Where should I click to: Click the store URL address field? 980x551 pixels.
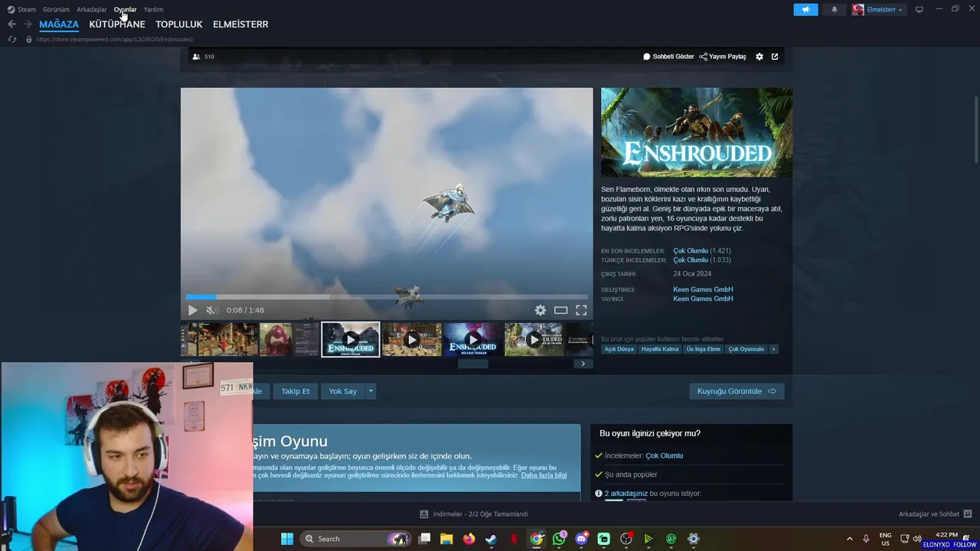(115, 39)
